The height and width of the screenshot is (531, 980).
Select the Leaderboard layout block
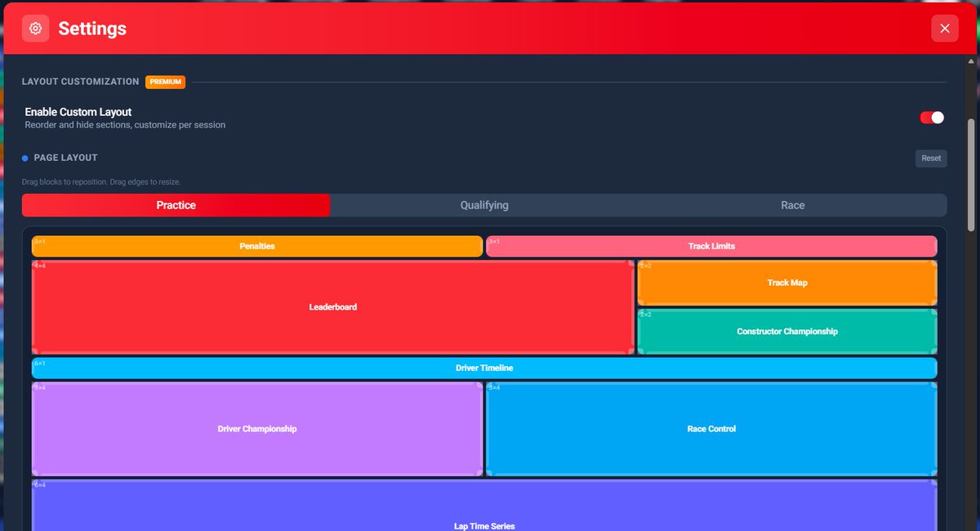333,307
